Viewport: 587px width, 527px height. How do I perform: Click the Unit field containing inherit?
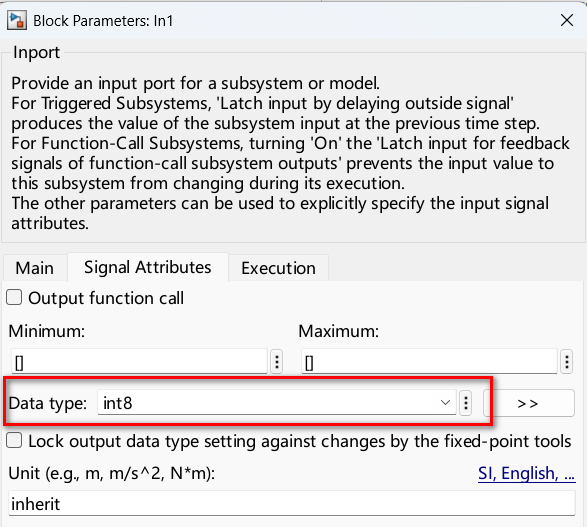(x=292, y=503)
